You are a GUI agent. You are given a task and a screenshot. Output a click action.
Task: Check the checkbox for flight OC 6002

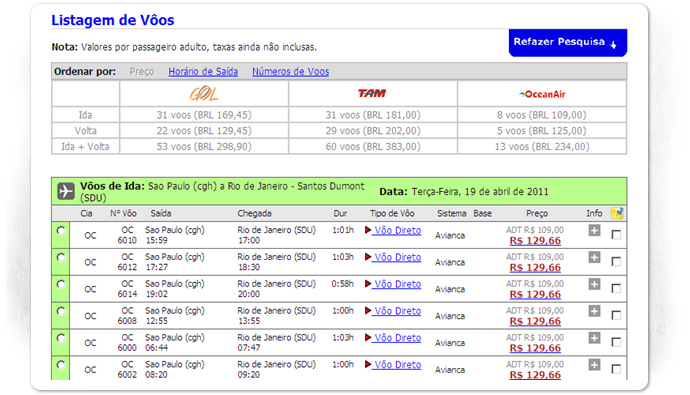pyautogui.click(x=616, y=369)
